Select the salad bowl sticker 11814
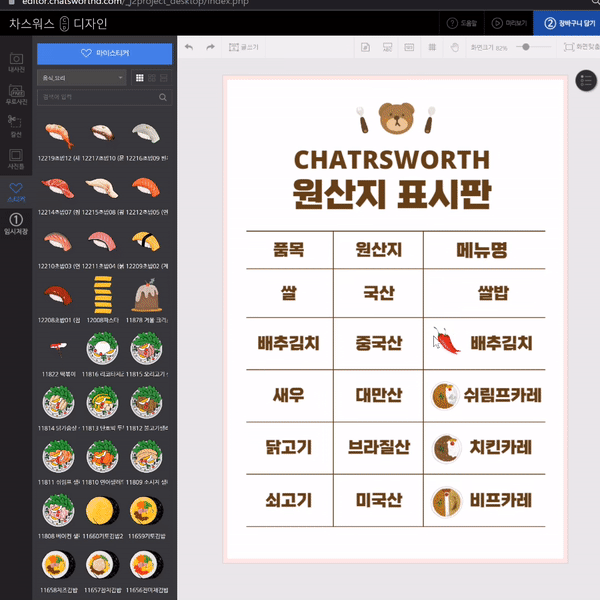 click(58, 403)
